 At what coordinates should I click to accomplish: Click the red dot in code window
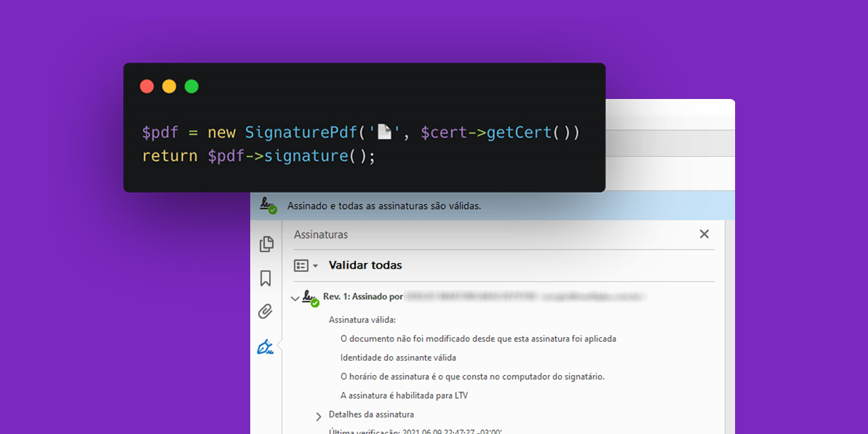146,86
